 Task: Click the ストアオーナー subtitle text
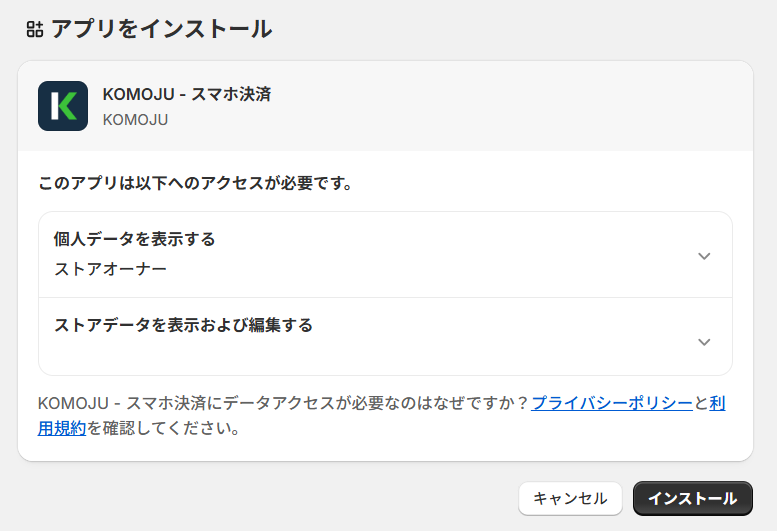110,269
